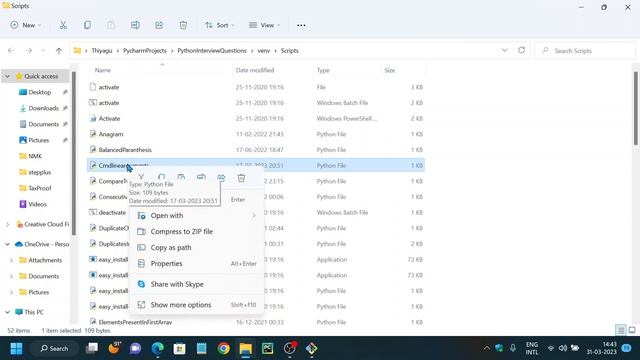Expand the Open with submenu
This screenshot has height=360, width=640.
[197, 216]
